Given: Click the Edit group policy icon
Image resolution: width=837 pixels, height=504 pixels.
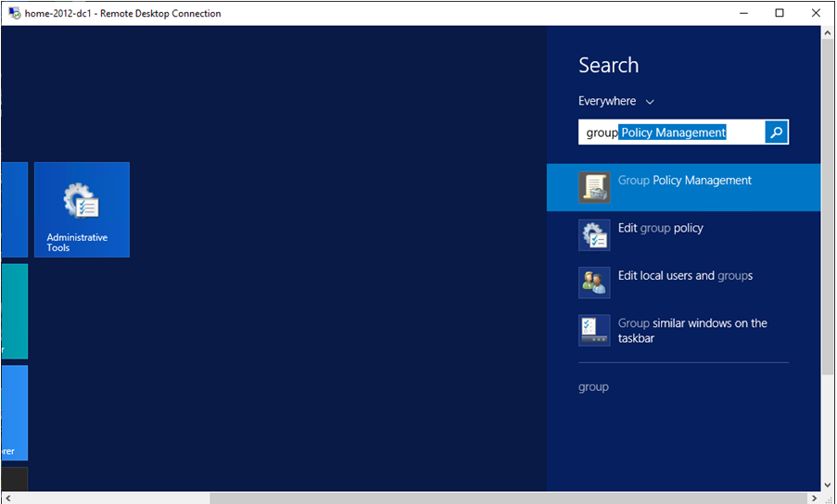Looking at the screenshot, I should point(594,234).
